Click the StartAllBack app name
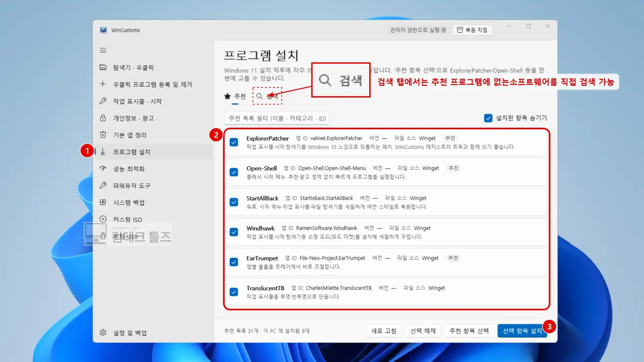This screenshot has width=644, height=362. coord(262,198)
